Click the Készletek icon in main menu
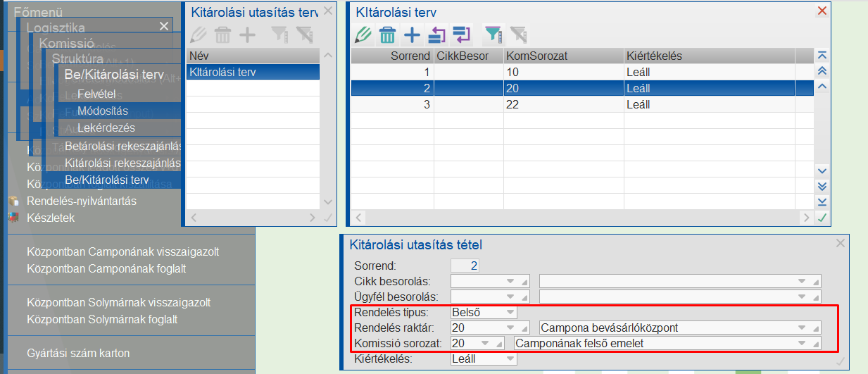 click(x=13, y=218)
